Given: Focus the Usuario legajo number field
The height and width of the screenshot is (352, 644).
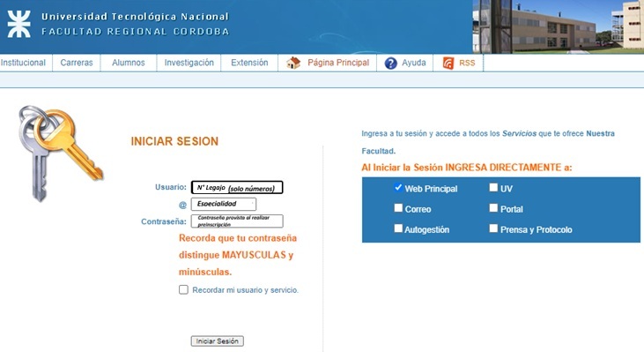Looking at the screenshot, I should [x=237, y=188].
